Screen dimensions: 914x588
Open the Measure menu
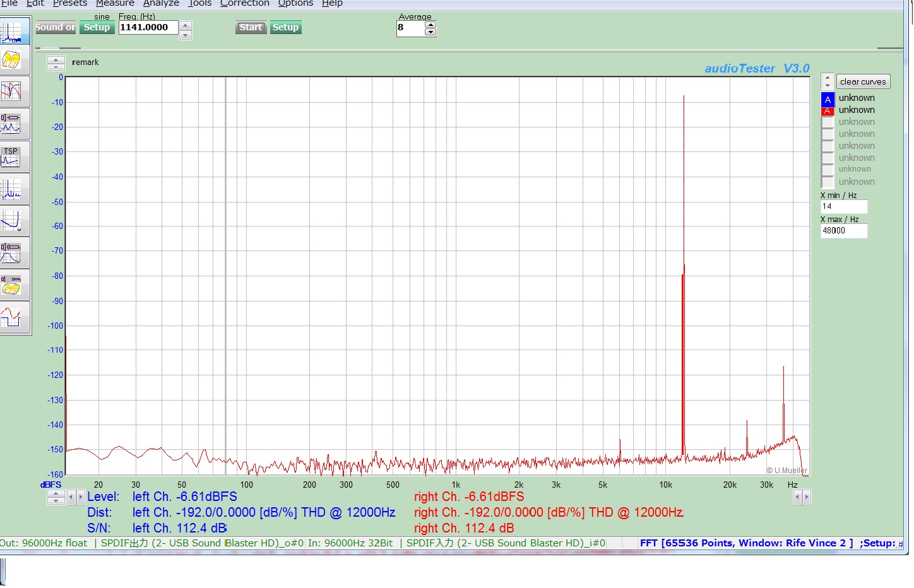[x=115, y=3]
